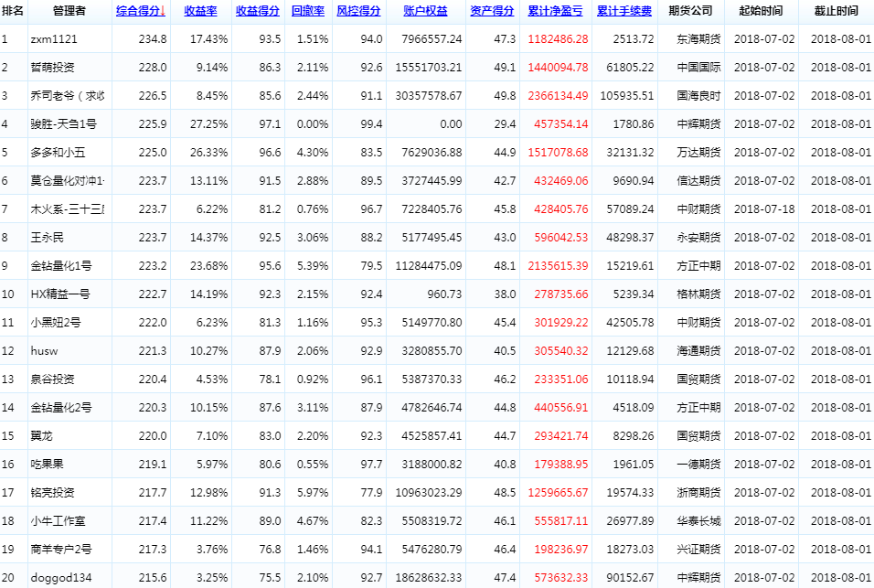Click futures company 兴证期货
Viewport: 874px width, 588px height.
pyautogui.click(x=699, y=550)
